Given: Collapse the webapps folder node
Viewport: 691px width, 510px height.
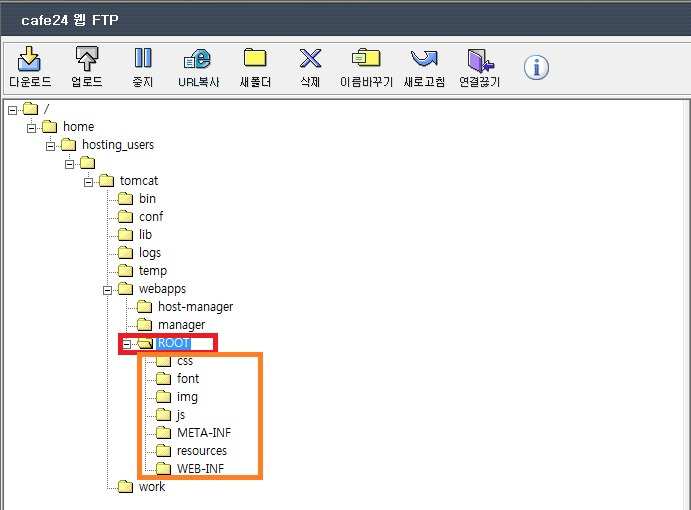Looking at the screenshot, I should coord(108,290).
